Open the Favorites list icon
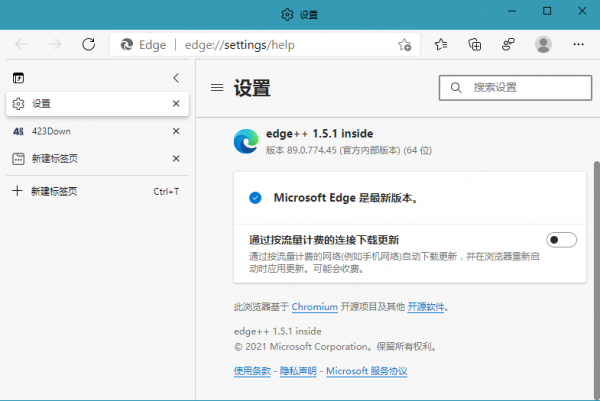600x401 pixels. [x=441, y=44]
